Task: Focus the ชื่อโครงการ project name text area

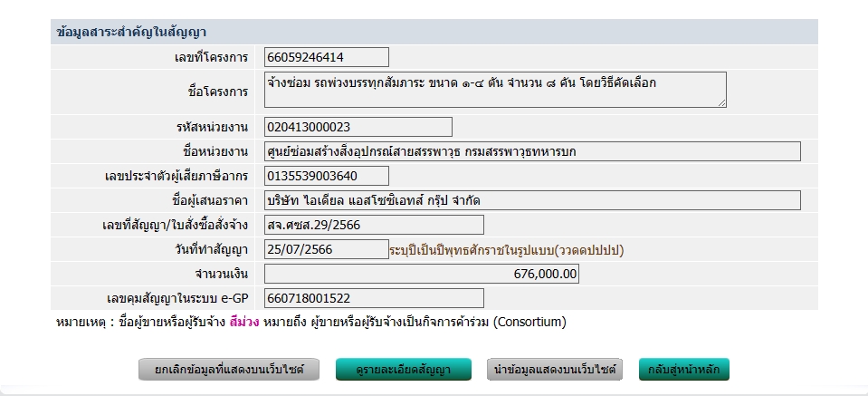Action: coord(494,90)
